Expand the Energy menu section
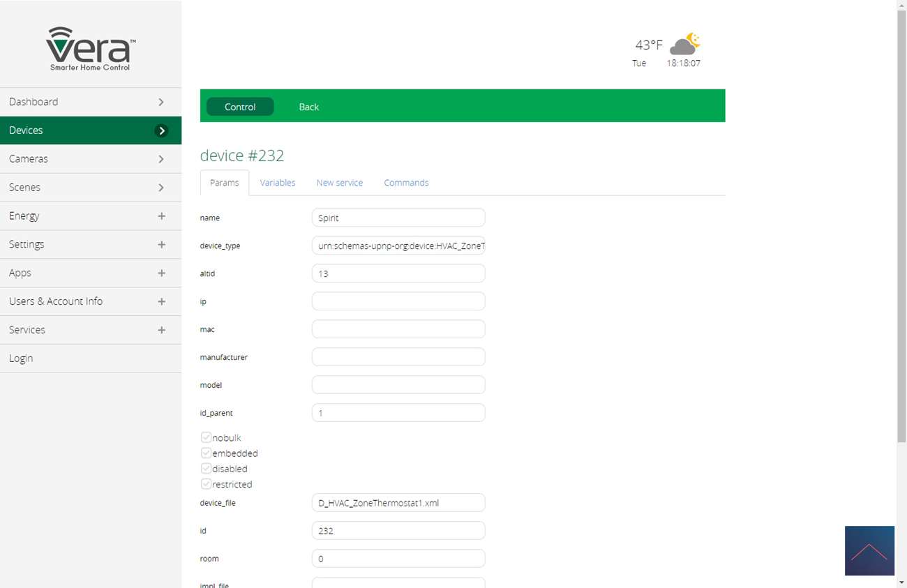 tap(161, 216)
